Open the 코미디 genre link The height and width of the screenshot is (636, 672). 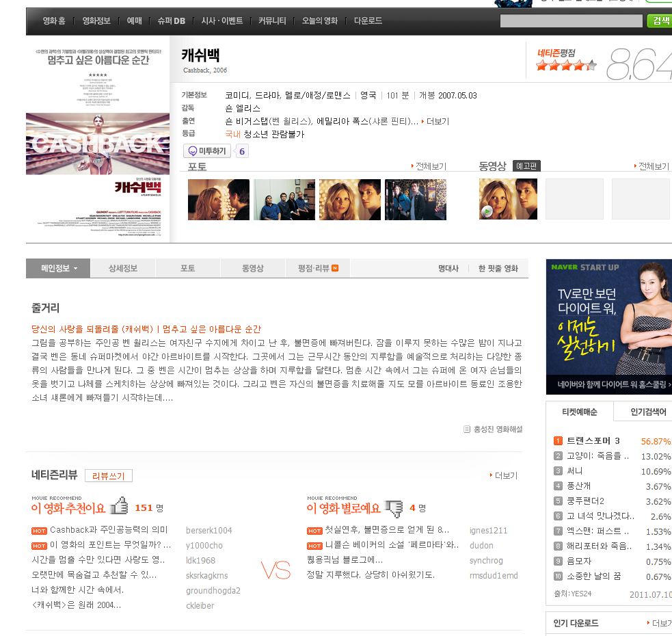pos(237,95)
